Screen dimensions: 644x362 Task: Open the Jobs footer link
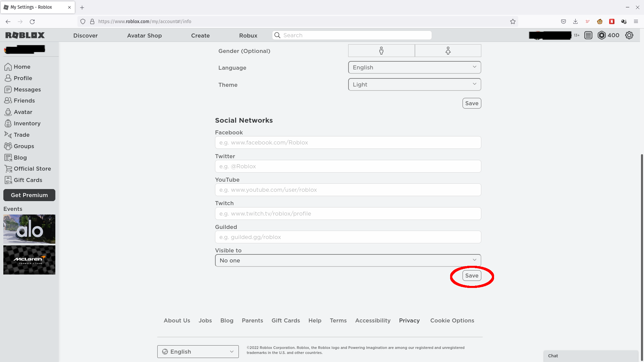205,320
